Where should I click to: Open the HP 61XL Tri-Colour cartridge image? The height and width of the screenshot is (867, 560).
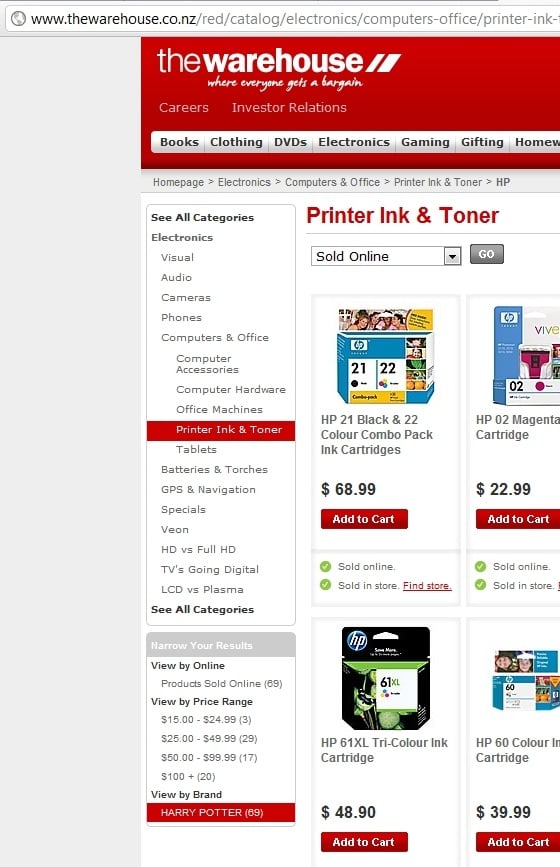pyautogui.click(x=386, y=678)
